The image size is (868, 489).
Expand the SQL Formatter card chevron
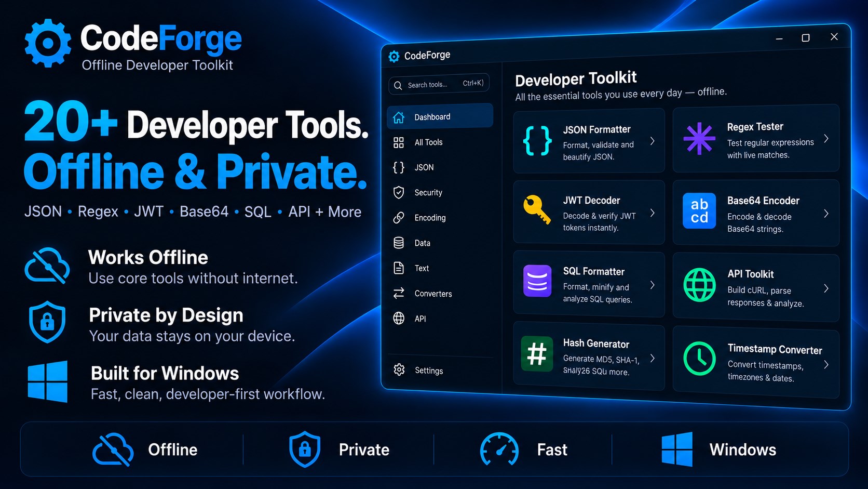click(x=653, y=285)
